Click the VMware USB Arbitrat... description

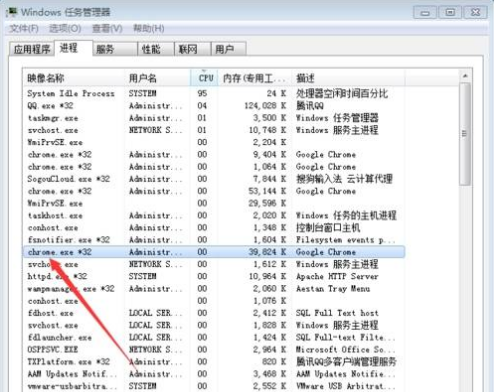[x=346, y=386]
